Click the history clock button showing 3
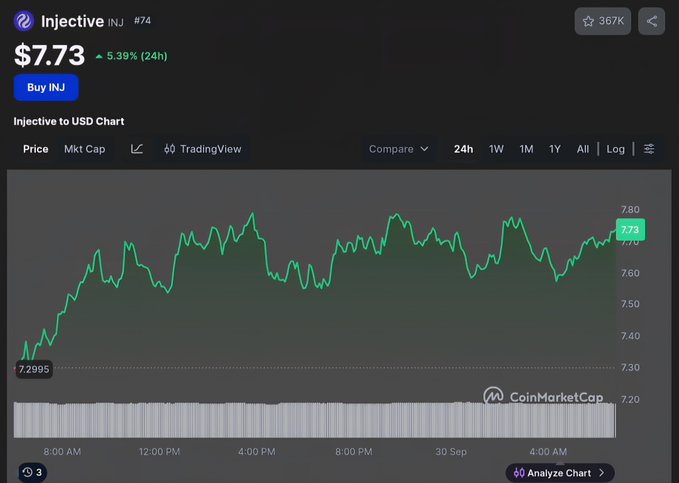 coord(32,472)
